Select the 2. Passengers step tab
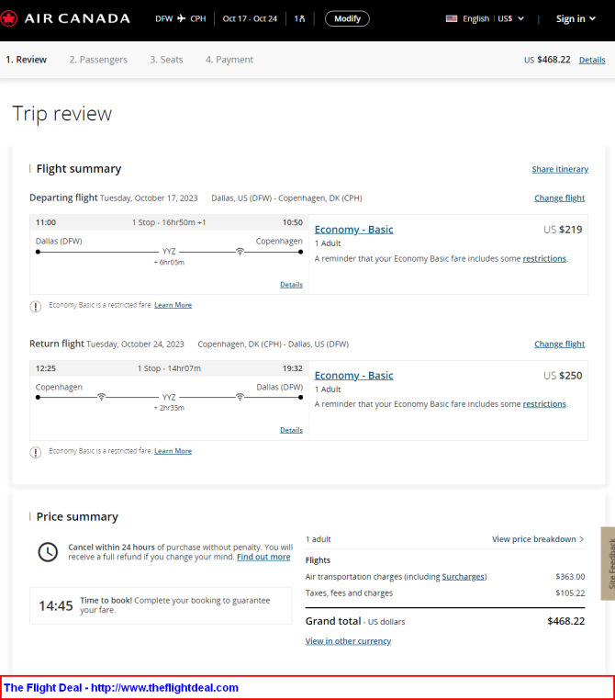The width and height of the screenshot is (615, 700). tap(98, 60)
